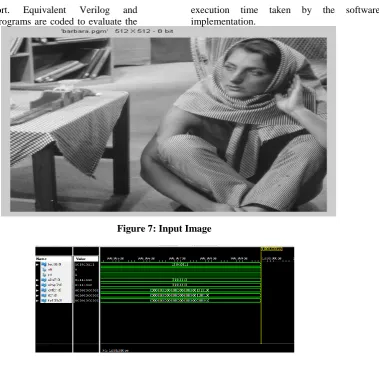
Task: Click the third signal's single-bit wire icon
Action: point(44,275)
